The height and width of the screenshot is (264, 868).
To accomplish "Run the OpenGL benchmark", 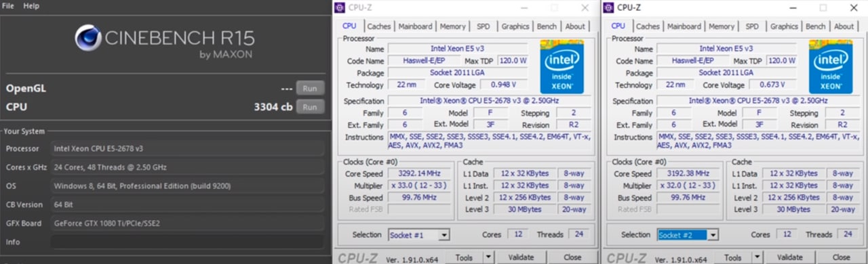I will pos(310,88).
